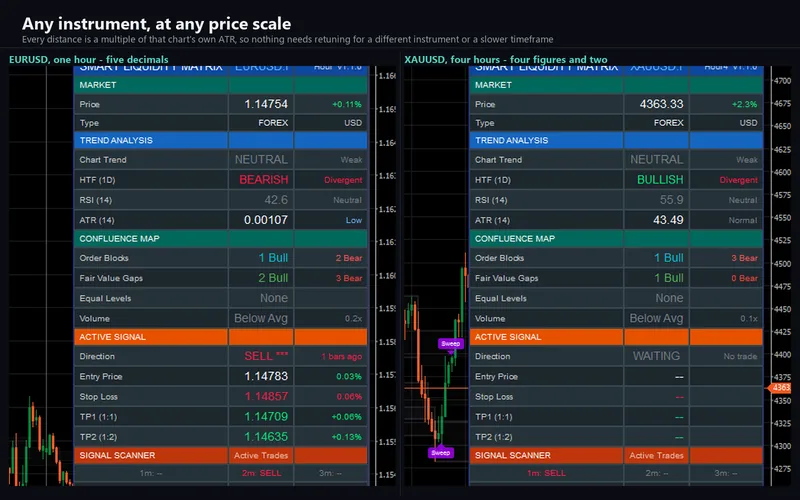Click the '2 Bull' Fair Value Gaps cell
This screenshot has width=800, height=500.
[x=273, y=278]
